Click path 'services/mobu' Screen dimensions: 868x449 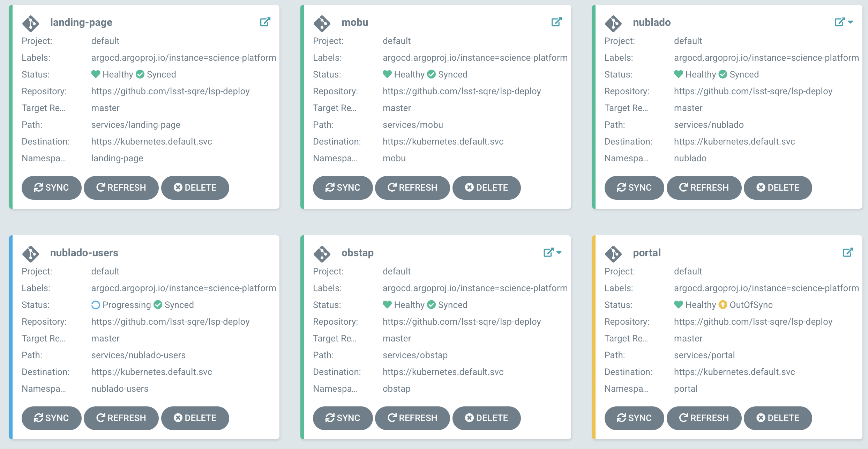pyautogui.click(x=413, y=125)
